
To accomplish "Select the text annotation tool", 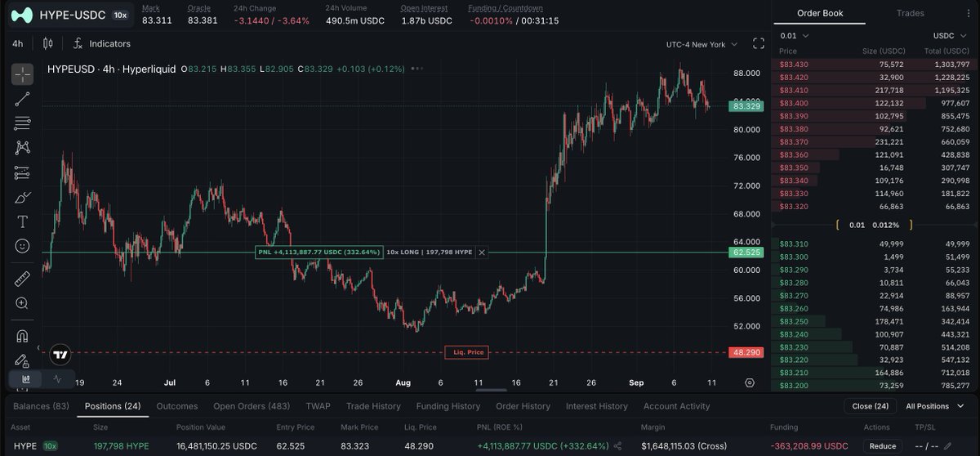I will [22, 221].
